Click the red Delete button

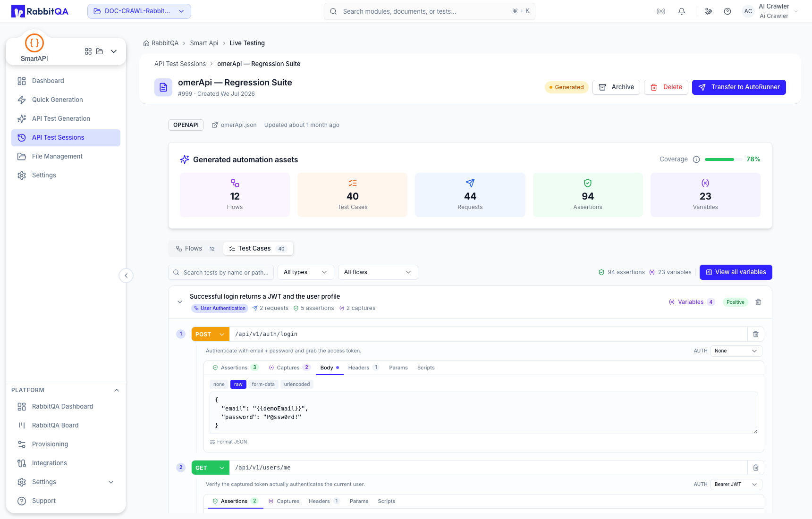pos(666,87)
